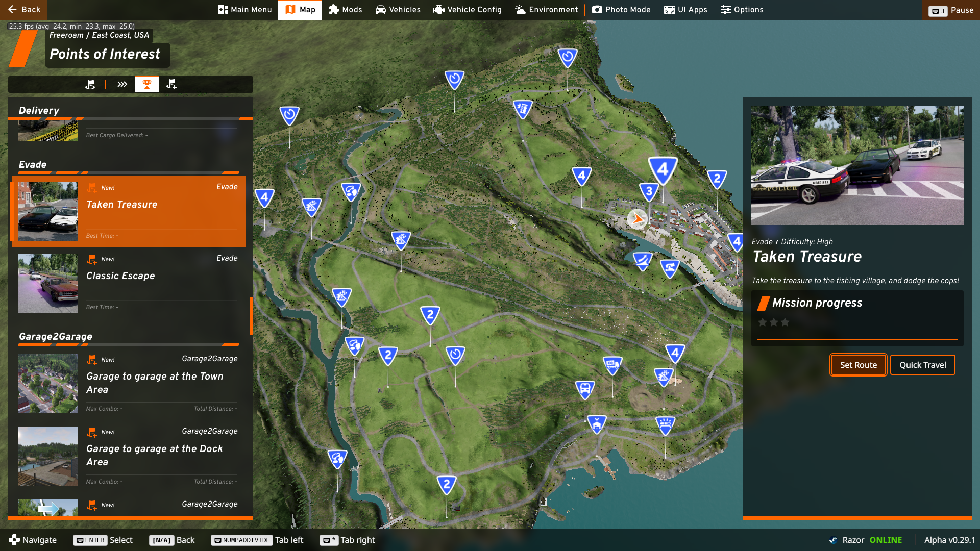980x551 pixels.
Task: Select the flag-with-plus filter tab
Action: [x=171, y=84]
